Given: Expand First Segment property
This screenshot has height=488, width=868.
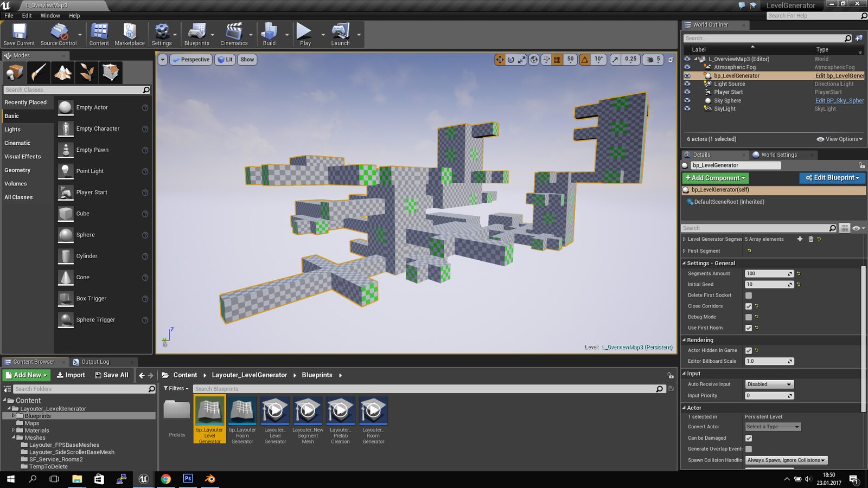Looking at the screenshot, I should tap(684, 251).
